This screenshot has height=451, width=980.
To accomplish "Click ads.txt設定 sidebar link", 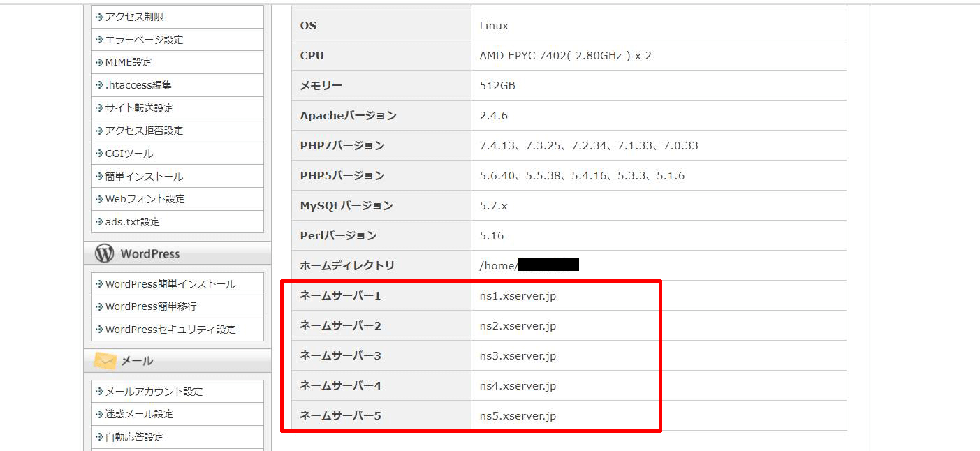I will [132, 222].
